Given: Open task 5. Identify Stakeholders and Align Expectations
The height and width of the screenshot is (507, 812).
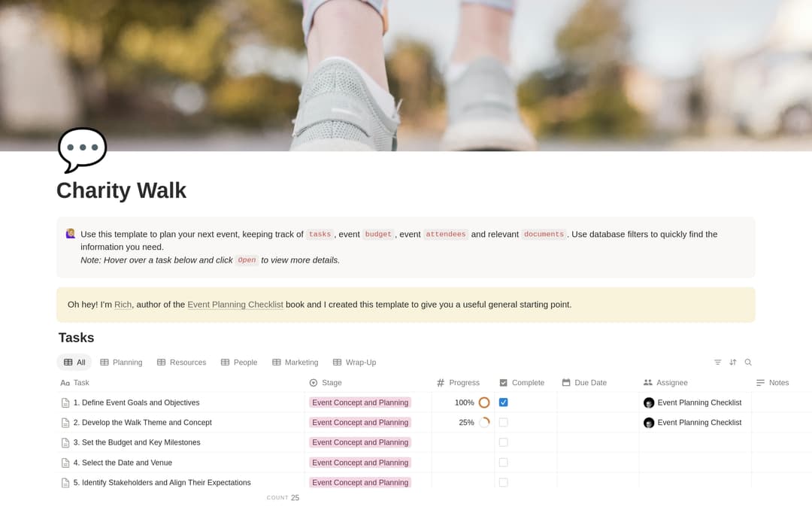Looking at the screenshot, I should (162, 483).
